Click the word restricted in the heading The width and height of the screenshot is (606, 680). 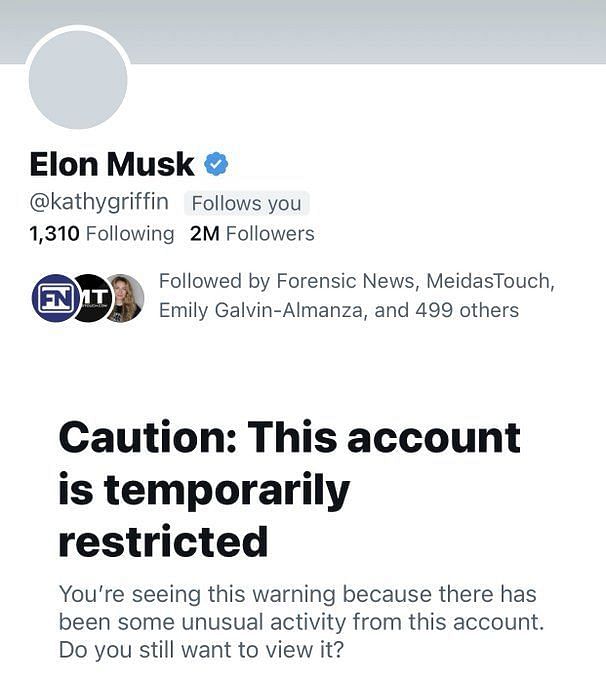(163, 541)
